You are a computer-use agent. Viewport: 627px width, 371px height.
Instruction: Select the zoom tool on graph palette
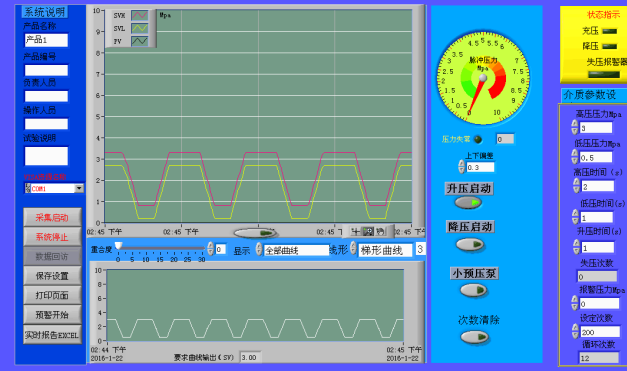[368, 231]
